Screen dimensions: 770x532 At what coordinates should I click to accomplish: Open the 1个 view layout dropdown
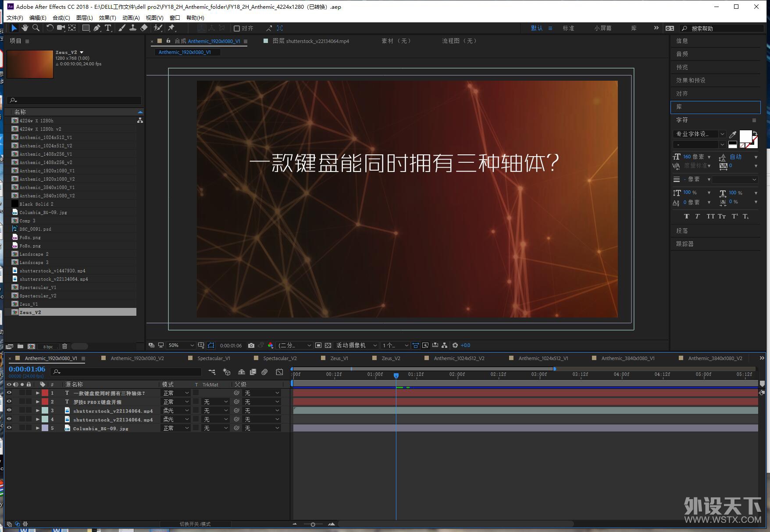pyautogui.click(x=395, y=346)
